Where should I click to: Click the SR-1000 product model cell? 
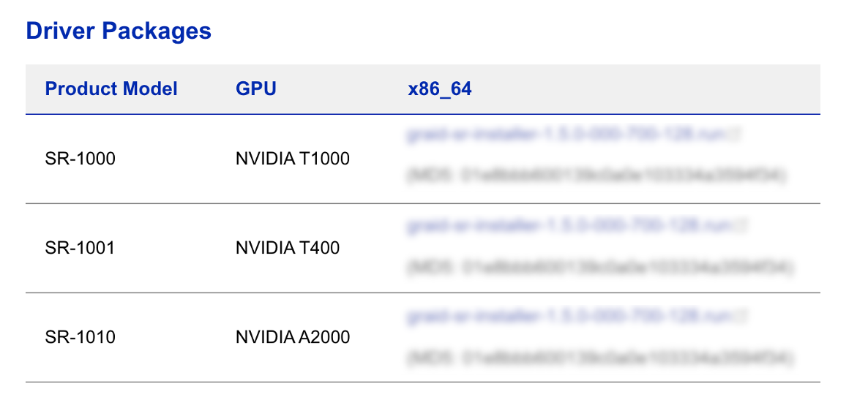(x=81, y=158)
